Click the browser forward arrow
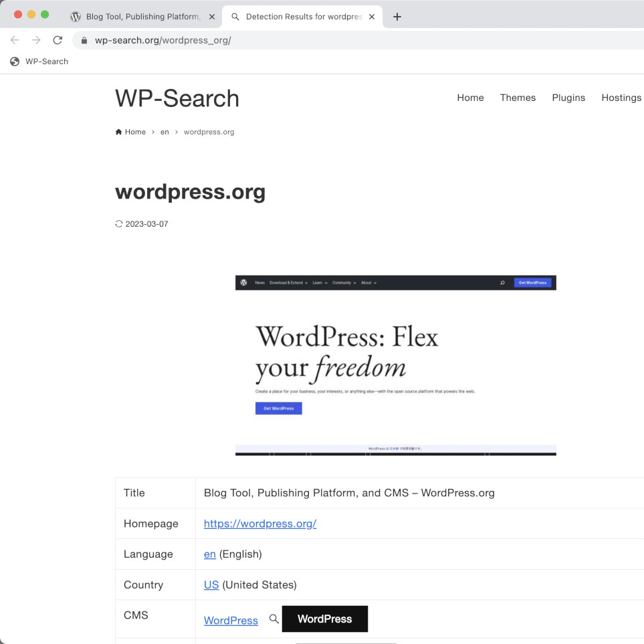Viewport: 644px width, 644px height. [36, 40]
